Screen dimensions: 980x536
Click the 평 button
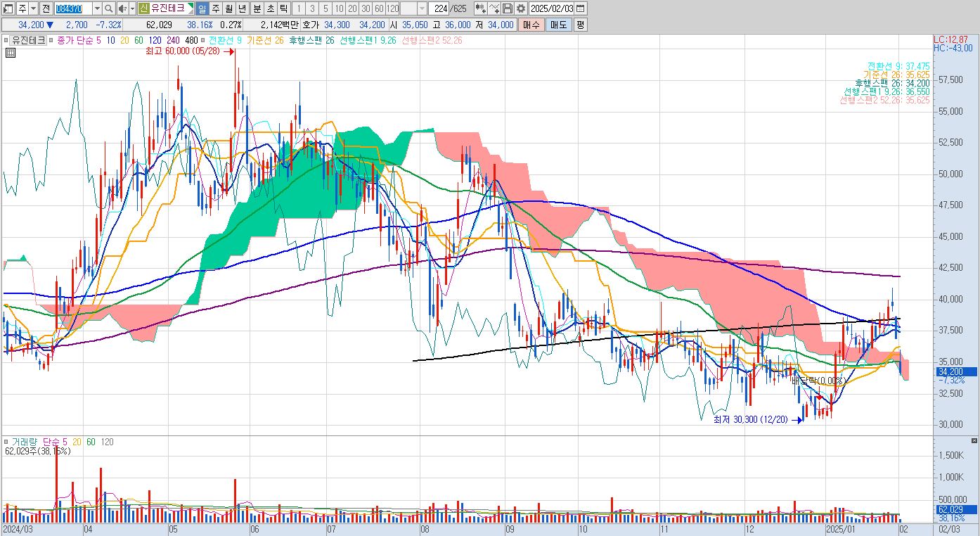click(x=580, y=25)
